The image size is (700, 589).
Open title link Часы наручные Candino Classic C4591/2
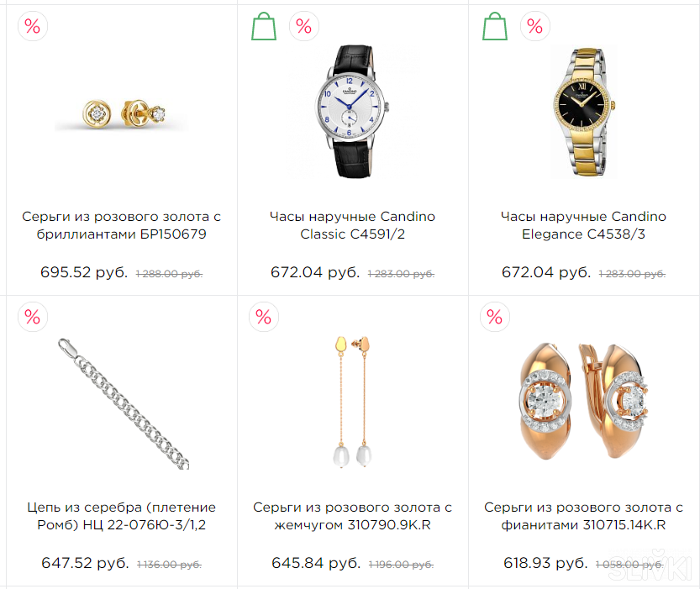point(353,225)
